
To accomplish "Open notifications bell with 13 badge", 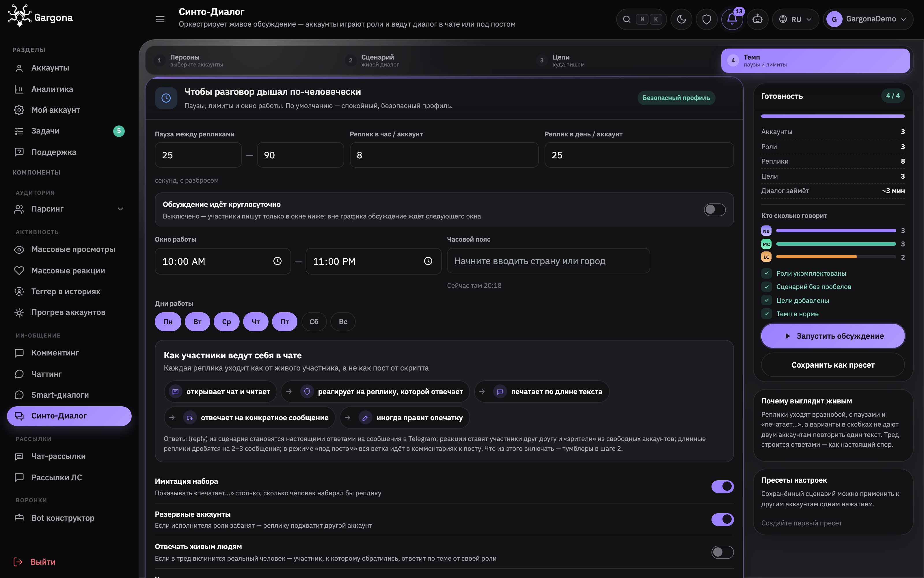I will pos(732,19).
